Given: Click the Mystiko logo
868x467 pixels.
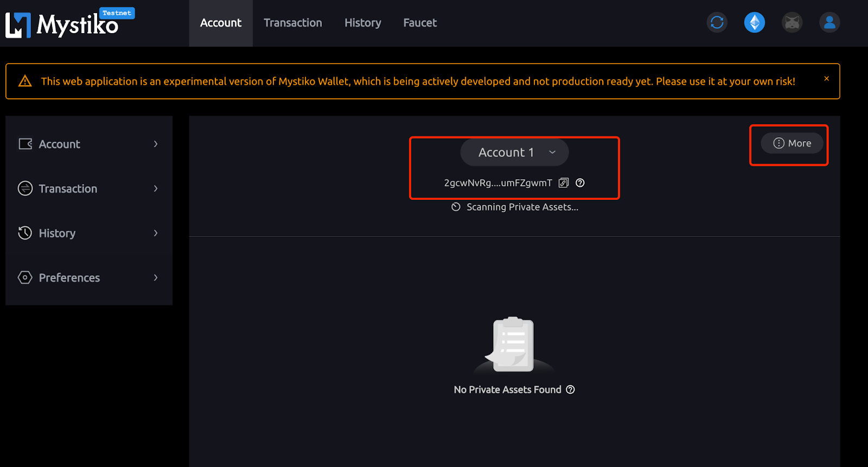Looking at the screenshot, I should 62,24.
